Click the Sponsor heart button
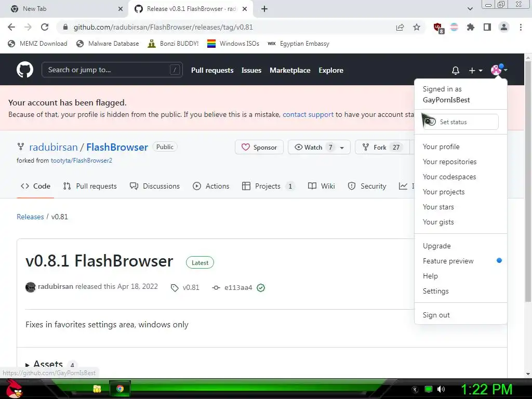Screen dimensions: 532x399 259,147
